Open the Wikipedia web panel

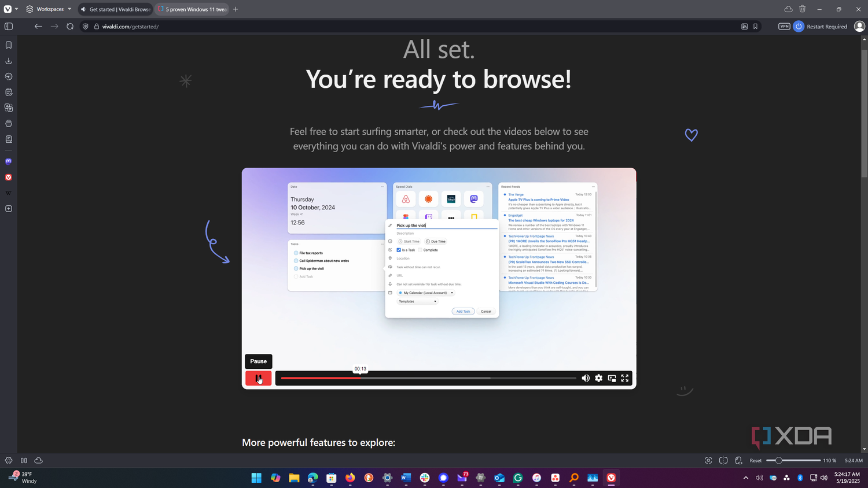coord(9,193)
